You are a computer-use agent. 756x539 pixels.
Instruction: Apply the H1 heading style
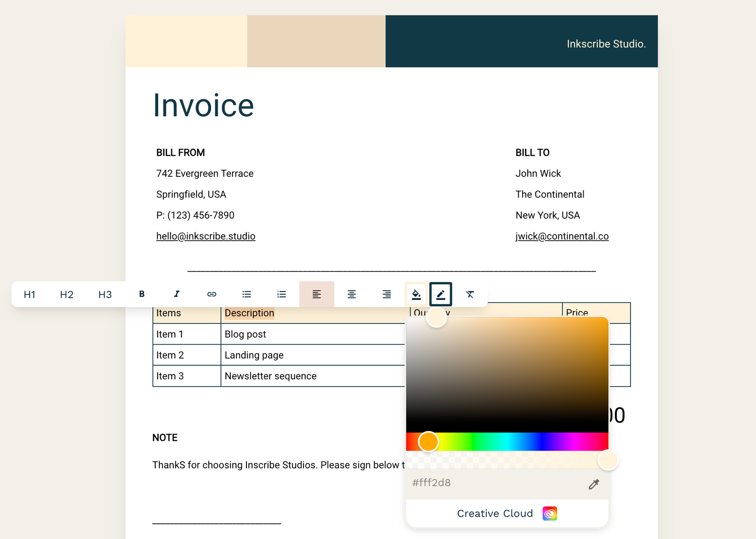(29, 294)
